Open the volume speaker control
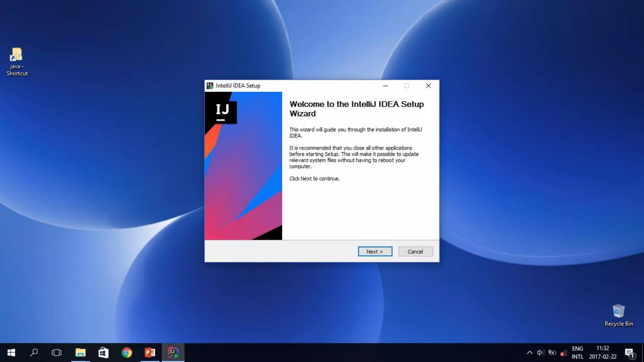 pos(541,353)
